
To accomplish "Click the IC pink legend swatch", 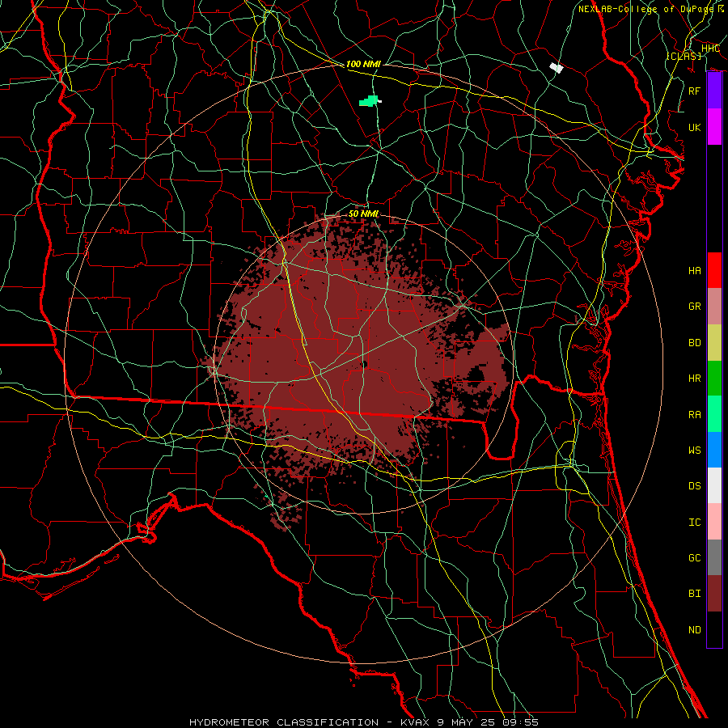I will [x=714, y=522].
